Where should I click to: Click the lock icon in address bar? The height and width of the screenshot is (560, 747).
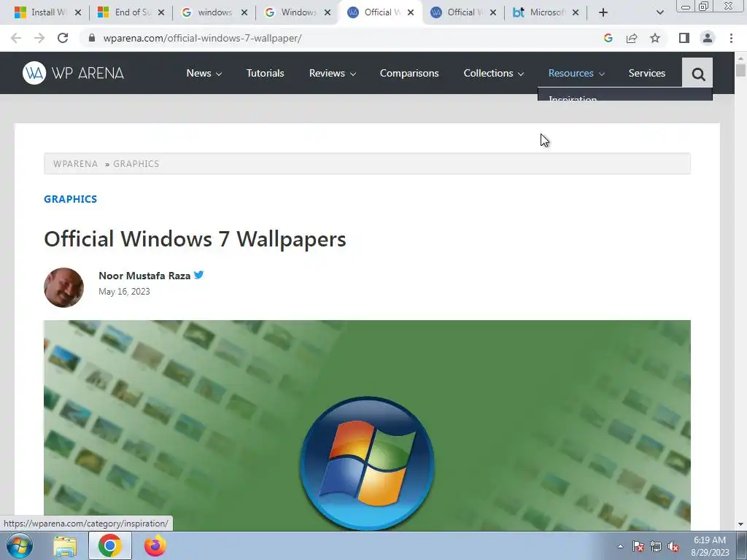pyautogui.click(x=92, y=38)
